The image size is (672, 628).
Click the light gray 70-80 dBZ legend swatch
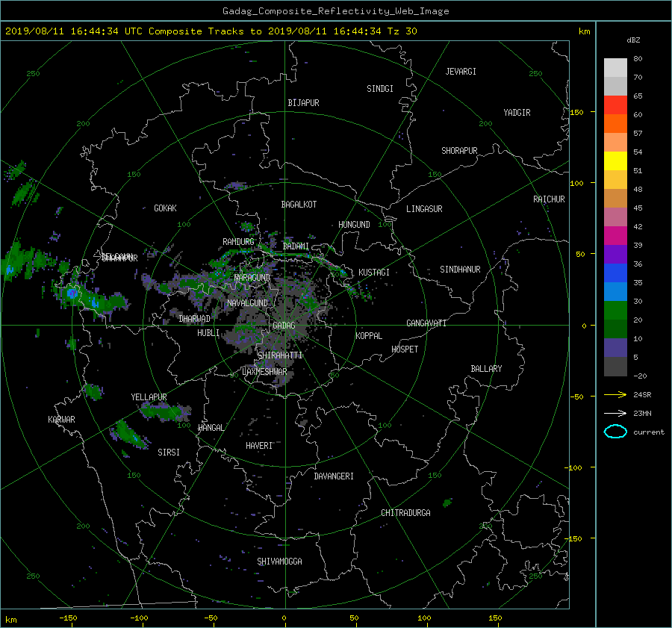point(615,68)
